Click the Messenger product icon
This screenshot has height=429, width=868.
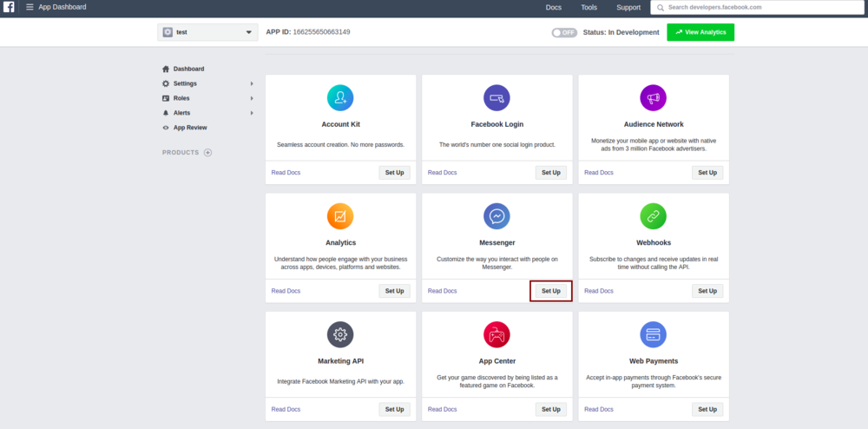click(496, 215)
